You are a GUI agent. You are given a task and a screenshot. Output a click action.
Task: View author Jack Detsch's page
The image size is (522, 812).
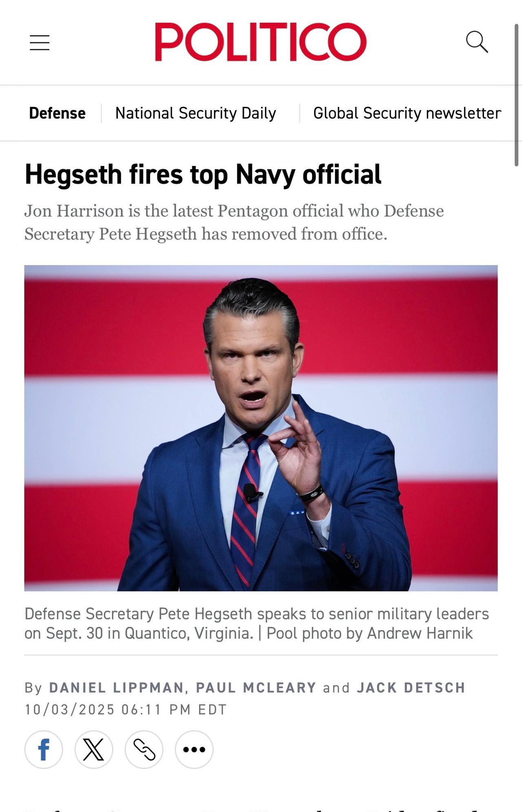(411, 688)
